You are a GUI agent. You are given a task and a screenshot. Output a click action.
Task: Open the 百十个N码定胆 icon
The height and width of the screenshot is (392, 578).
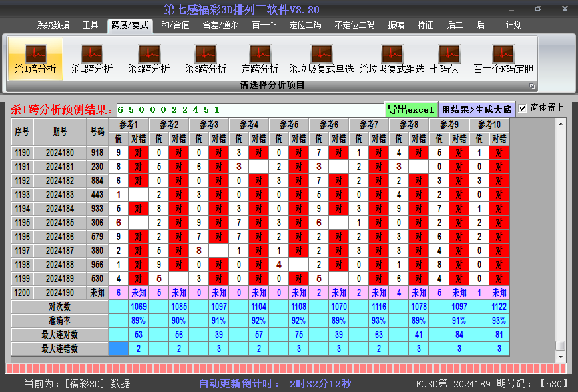pos(503,59)
